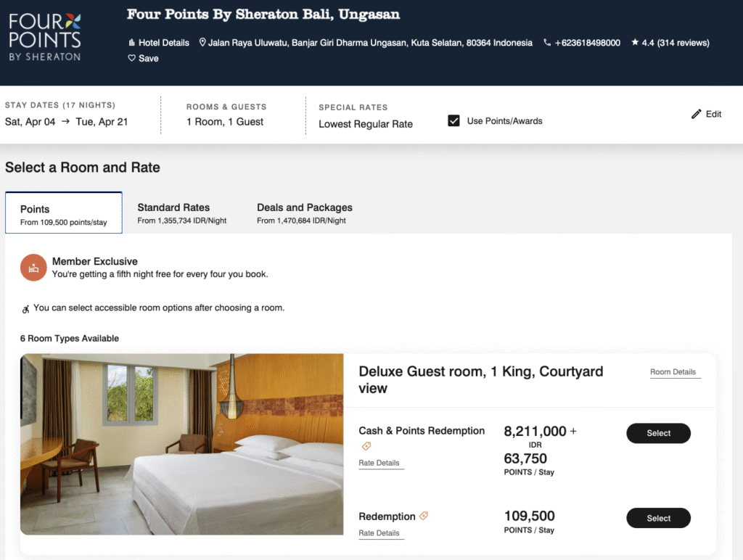Click the star icon next to the rating
The height and width of the screenshot is (560, 743).
point(636,43)
